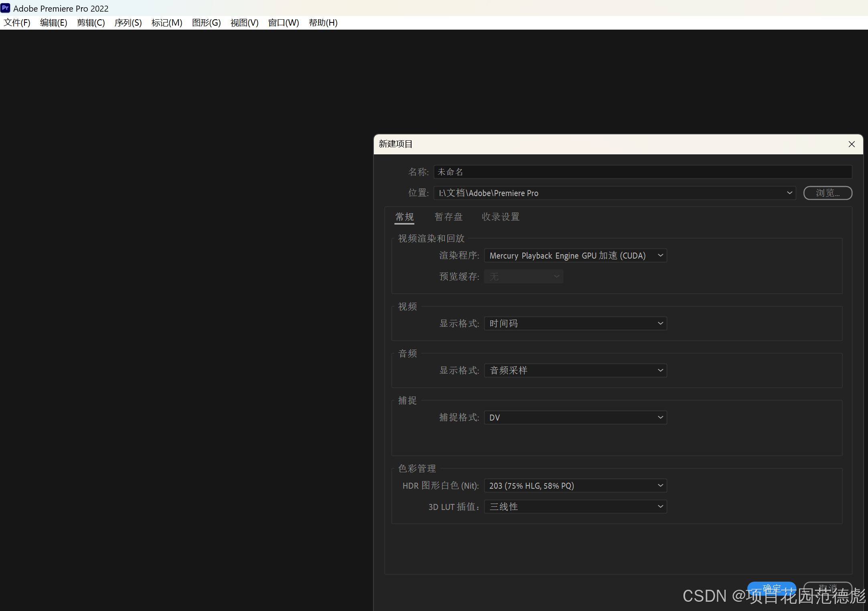This screenshot has height=611, width=868.
Task: Switch to the 收录设置 tab
Action: tap(500, 217)
